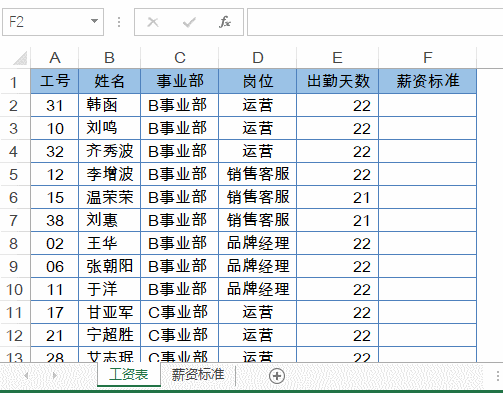Select the cell containing 于洋

110,289
